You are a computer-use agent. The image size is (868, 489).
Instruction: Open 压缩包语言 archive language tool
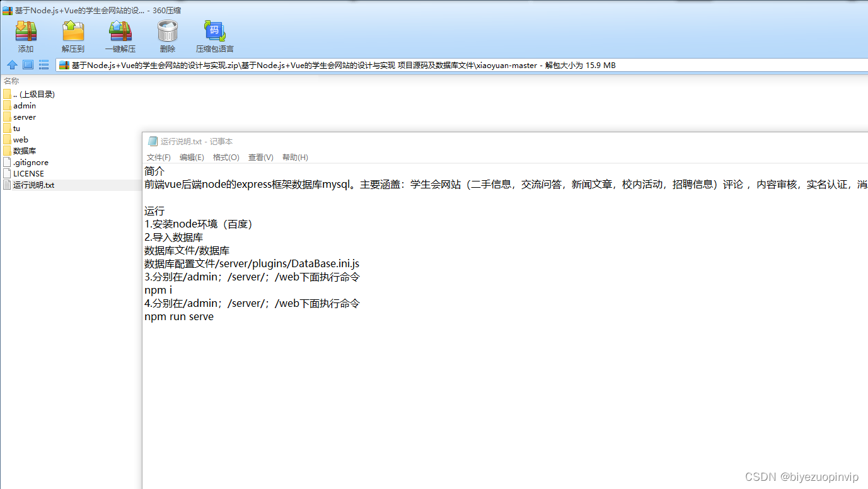click(215, 37)
